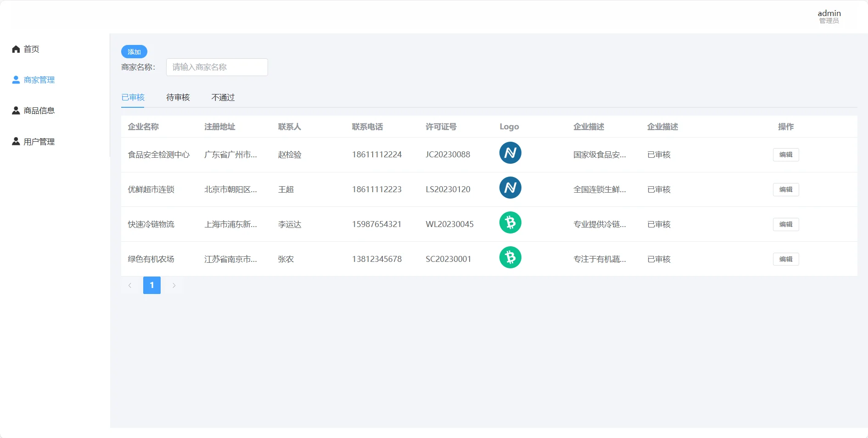This screenshot has height=438, width=868.
Task: Click company name 食品安全检测中心
Action: click(x=159, y=155)
